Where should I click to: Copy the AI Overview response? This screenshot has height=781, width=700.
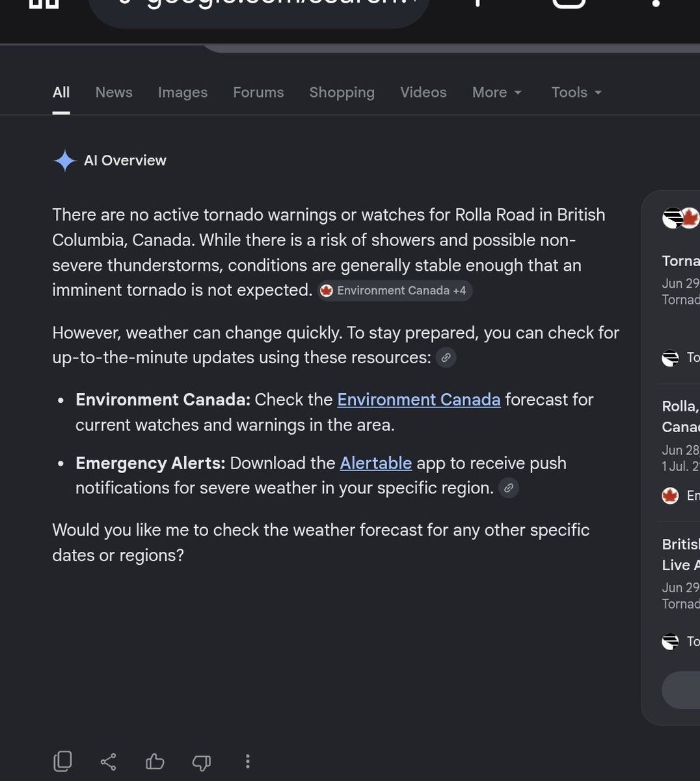(62, 761)
